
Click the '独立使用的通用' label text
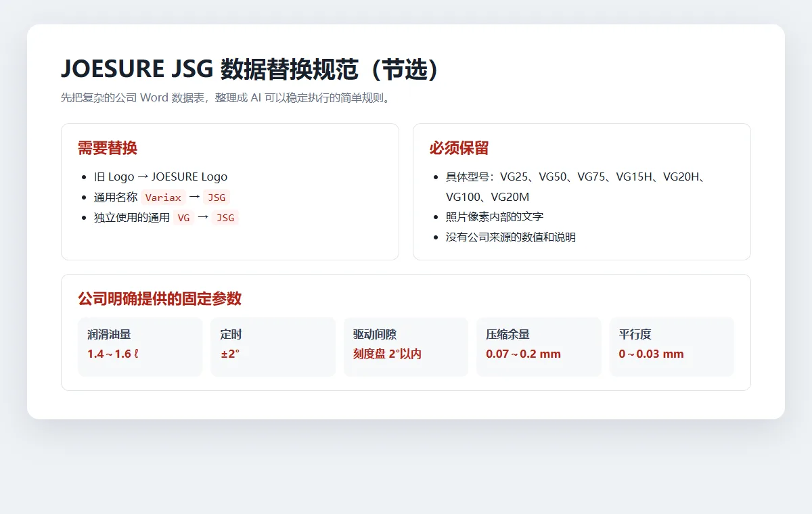(x=132, y=218)
